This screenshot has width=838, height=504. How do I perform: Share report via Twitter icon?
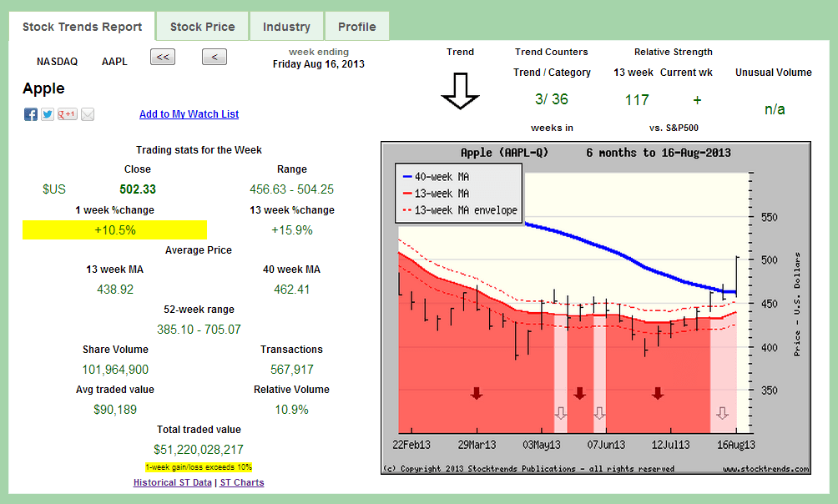coord(48,114)
